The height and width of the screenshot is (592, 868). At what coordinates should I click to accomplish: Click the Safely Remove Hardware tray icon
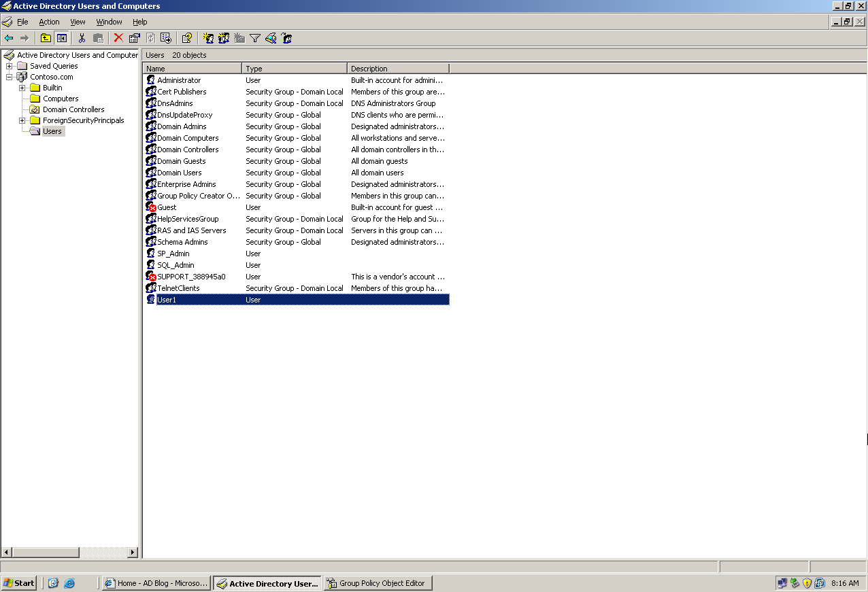coord(795,583)
